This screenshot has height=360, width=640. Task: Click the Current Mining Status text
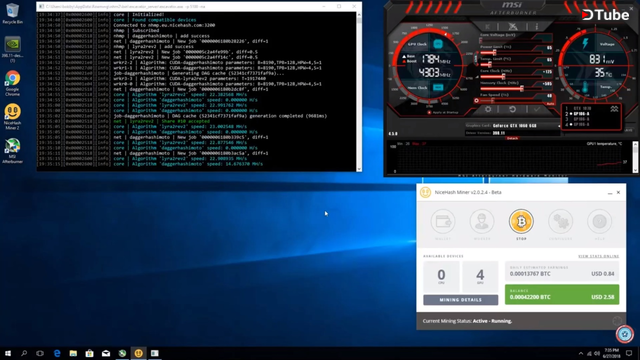point(467,321)
